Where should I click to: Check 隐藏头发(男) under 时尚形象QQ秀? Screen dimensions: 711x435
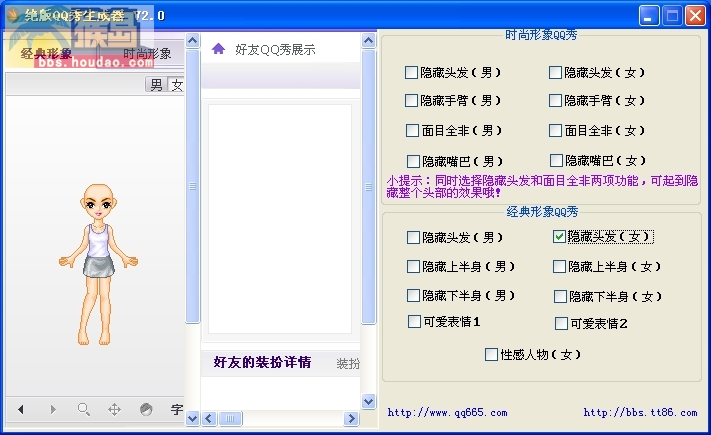411,73
